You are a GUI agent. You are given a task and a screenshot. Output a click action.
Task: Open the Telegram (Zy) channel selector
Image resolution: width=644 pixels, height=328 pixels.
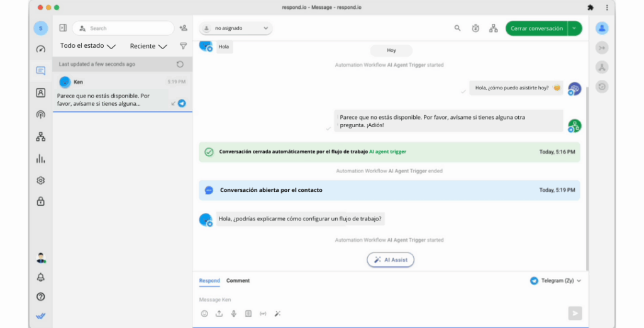[556, 281]
